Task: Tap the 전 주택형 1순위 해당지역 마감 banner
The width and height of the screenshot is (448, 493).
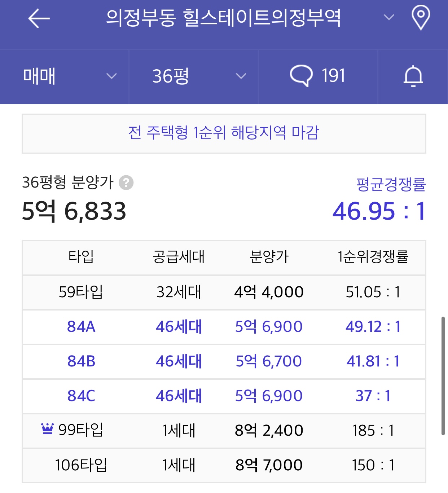Action: (224, 133)
